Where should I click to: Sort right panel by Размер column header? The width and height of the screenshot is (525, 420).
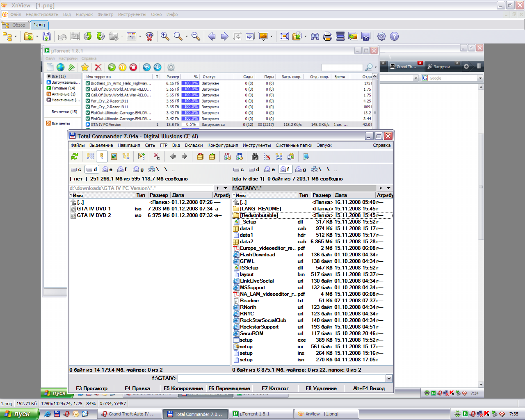click(x=322, y=195)
